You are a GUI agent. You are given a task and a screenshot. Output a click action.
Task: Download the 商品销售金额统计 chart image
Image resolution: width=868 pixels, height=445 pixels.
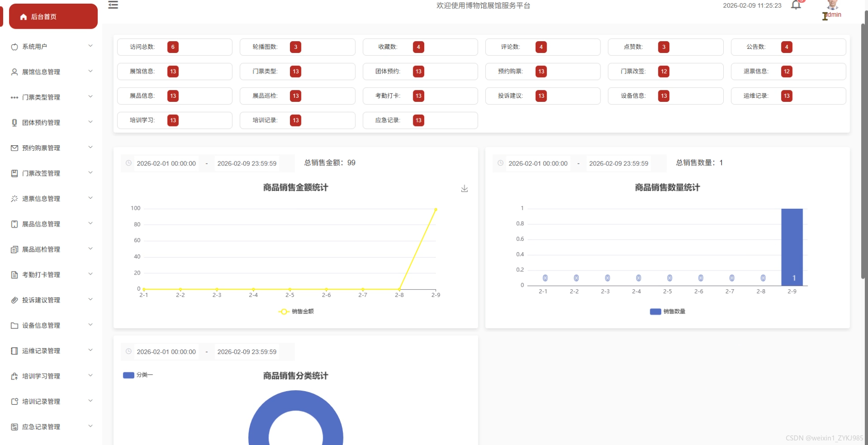[x=464, y=188]
